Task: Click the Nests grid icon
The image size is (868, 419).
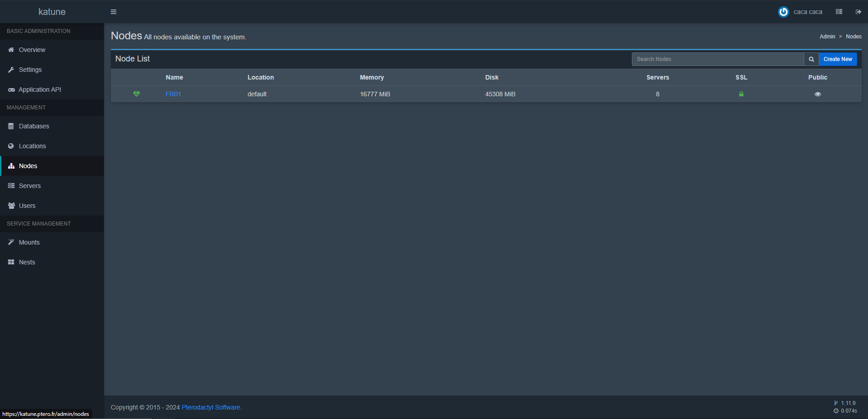Action: [x=11, y=262]
